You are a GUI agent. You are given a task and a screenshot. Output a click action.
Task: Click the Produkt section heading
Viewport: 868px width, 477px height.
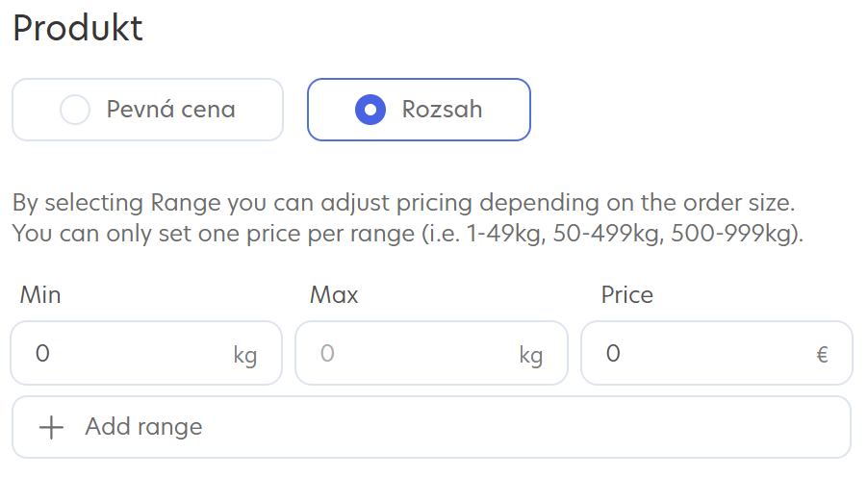(x=78, y=28)
